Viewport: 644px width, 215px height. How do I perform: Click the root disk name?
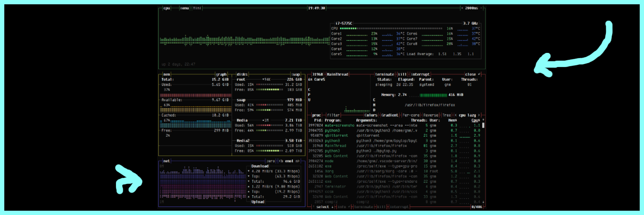coord(241,79)
